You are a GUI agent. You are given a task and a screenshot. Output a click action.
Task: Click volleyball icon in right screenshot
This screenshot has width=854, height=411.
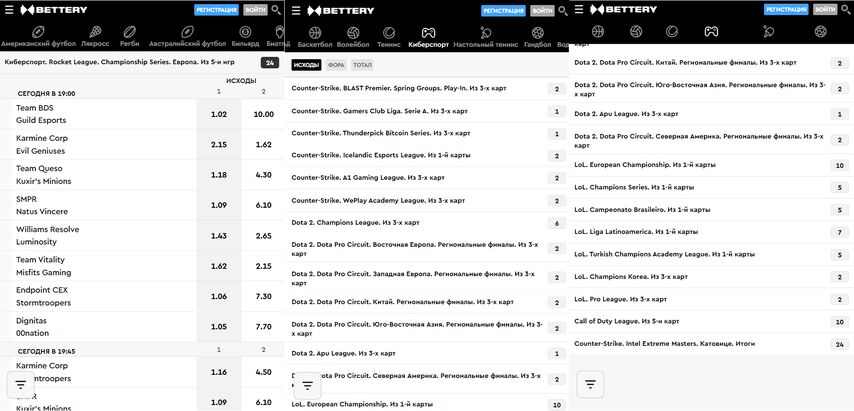click(x=636, y=32)
